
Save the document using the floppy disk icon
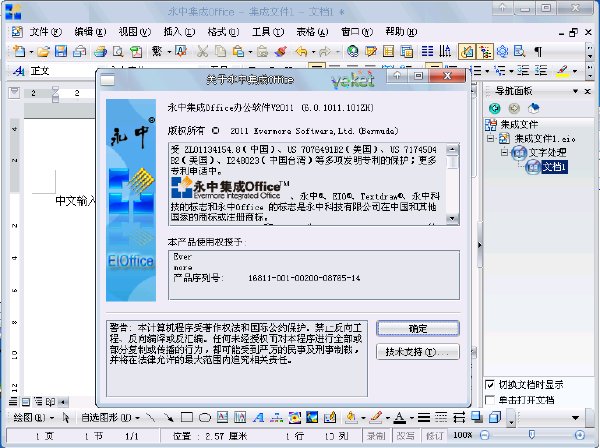(x=61, y=51)
